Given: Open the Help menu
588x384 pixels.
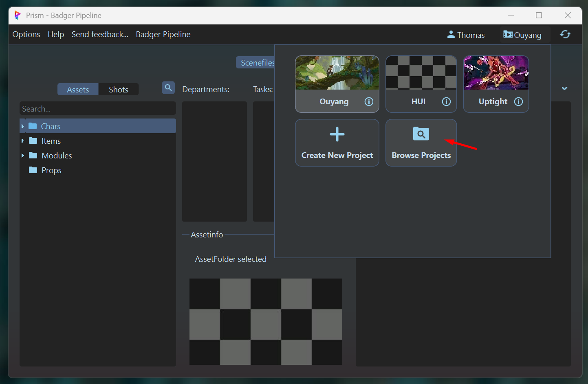Looking at the screenshot, I should tap(56, 35).
